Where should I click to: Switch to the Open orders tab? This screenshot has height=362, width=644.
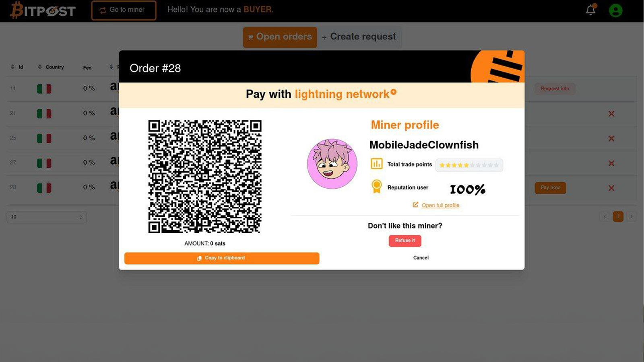click(280, 37)
